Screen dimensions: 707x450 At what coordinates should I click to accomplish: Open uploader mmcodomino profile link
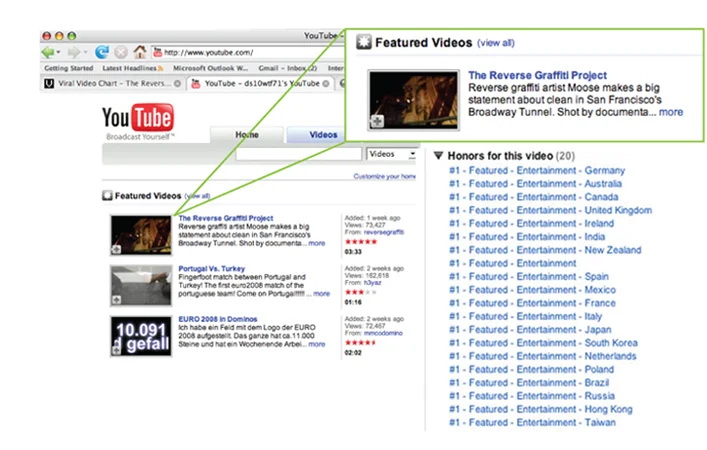383,333
